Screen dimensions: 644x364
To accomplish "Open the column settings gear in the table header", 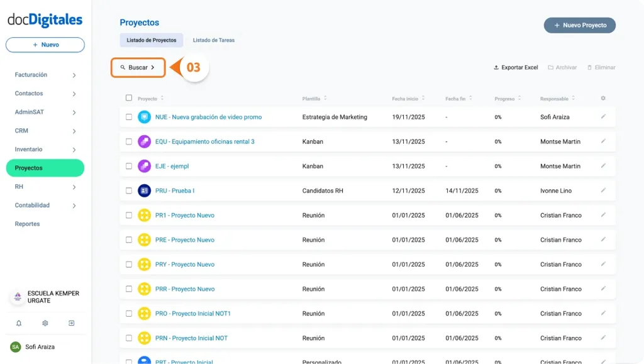I will point(602,98).
